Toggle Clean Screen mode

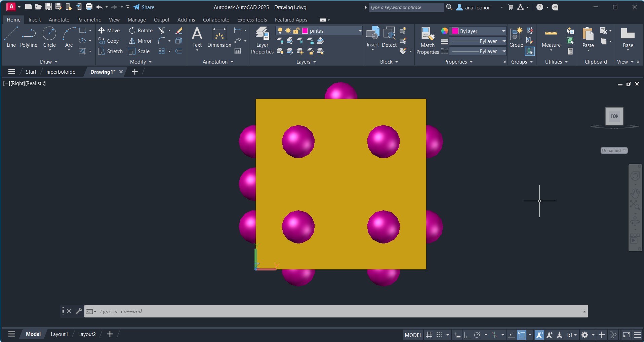tap(627, 335)
